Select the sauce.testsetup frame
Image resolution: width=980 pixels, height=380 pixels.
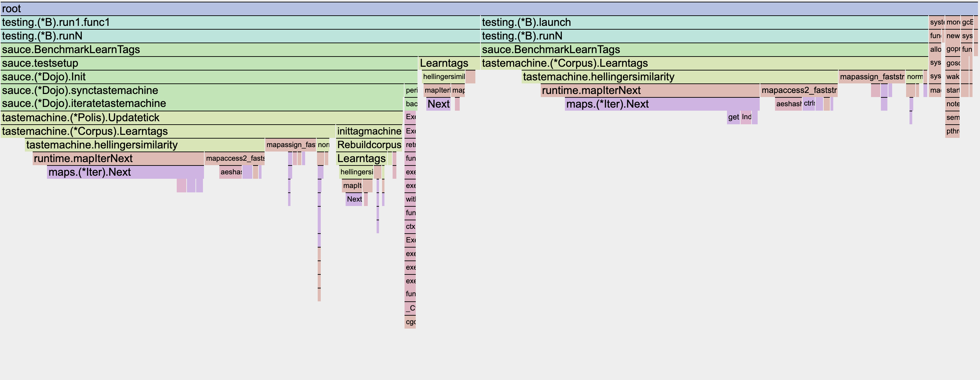click(208, 63)
